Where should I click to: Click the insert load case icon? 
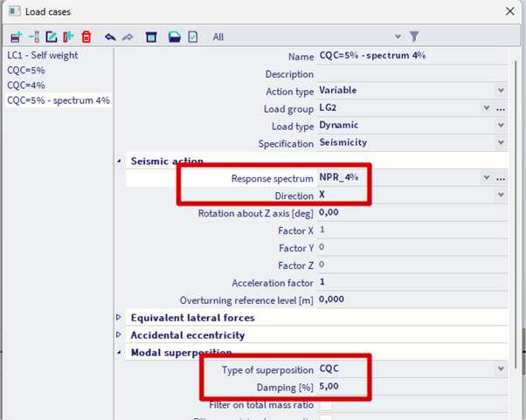click(33, 37)
